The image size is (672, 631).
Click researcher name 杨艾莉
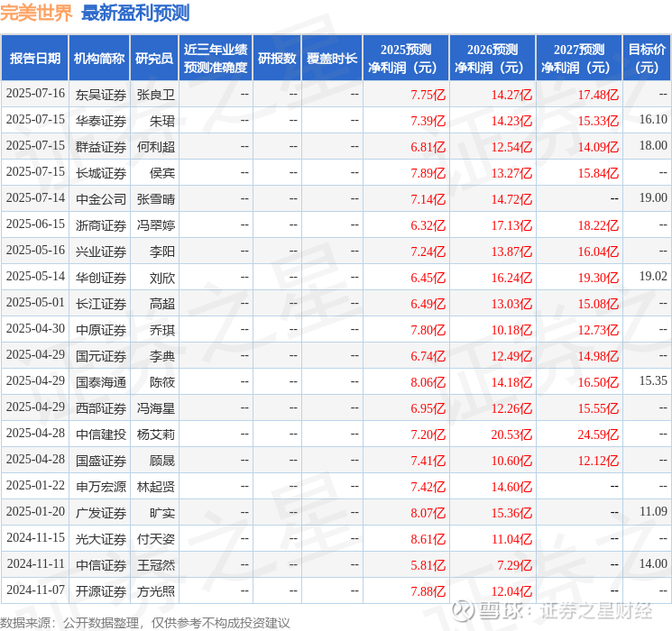156,434
